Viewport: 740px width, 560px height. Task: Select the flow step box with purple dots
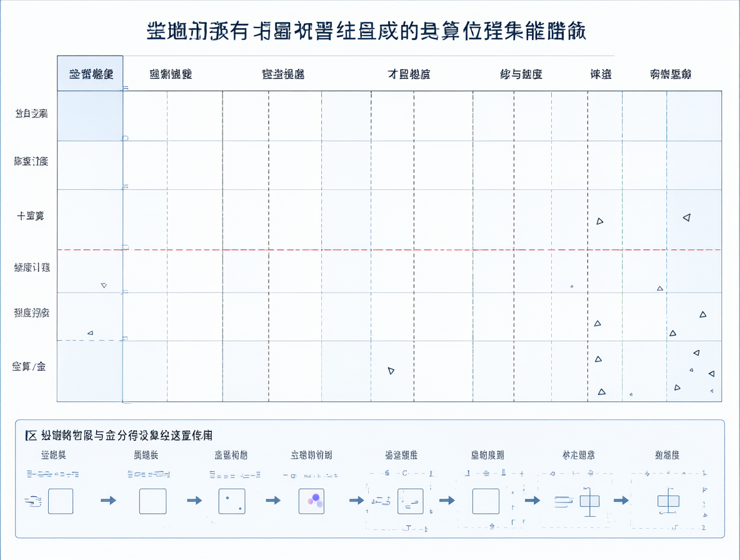pos(311,501)
